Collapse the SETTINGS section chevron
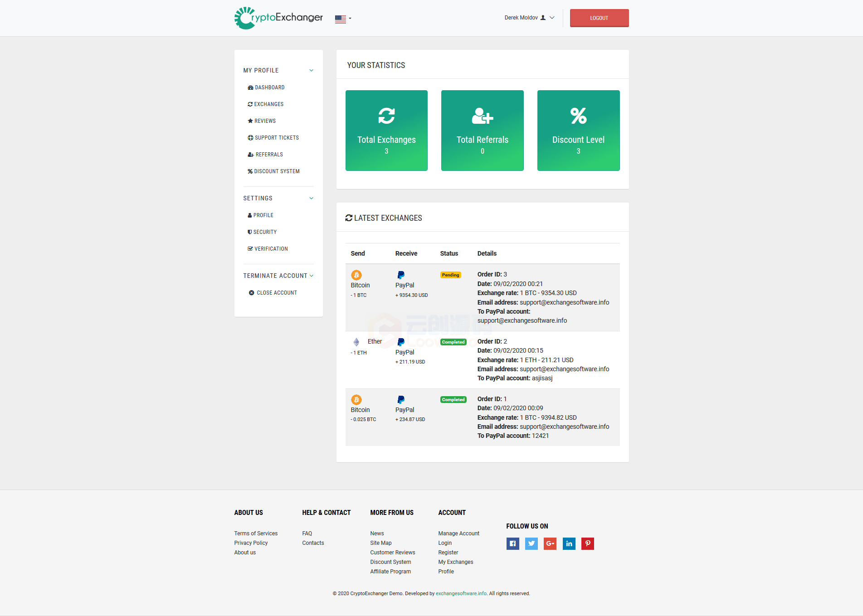 312,198
